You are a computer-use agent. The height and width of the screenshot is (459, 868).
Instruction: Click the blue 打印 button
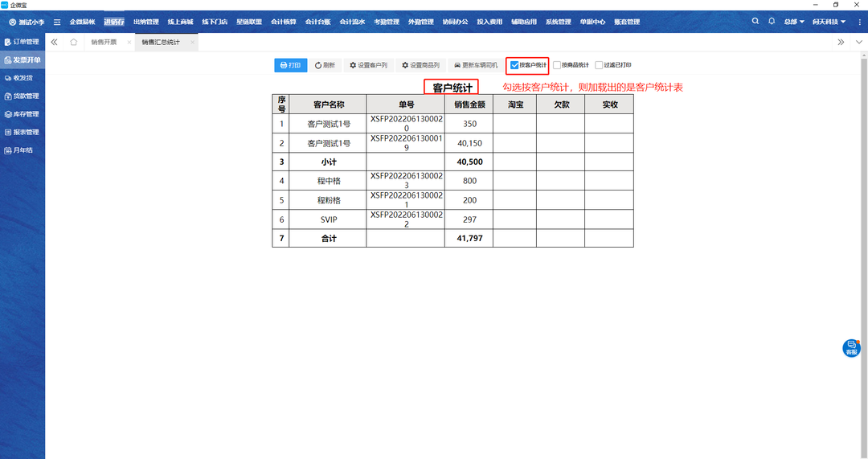click(x=290, y=65)
